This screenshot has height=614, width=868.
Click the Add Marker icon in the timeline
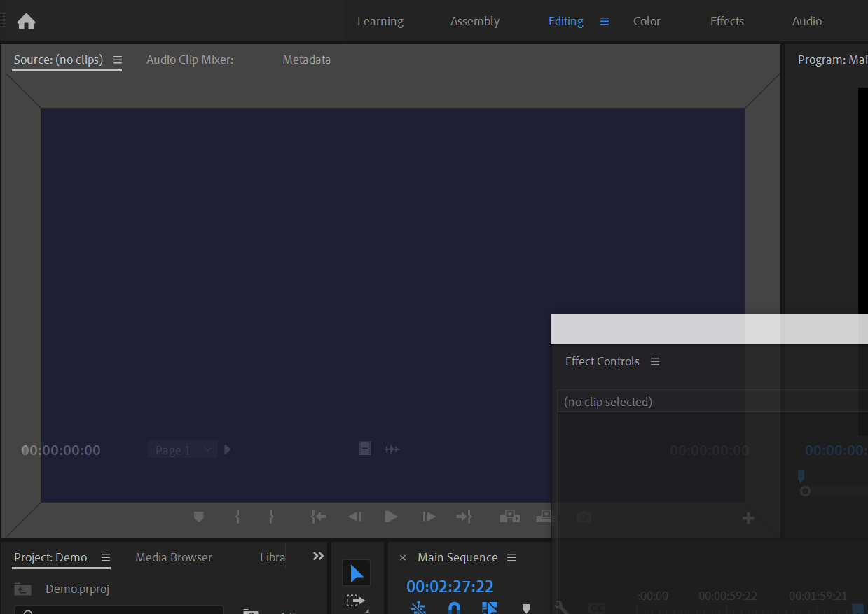526,608
